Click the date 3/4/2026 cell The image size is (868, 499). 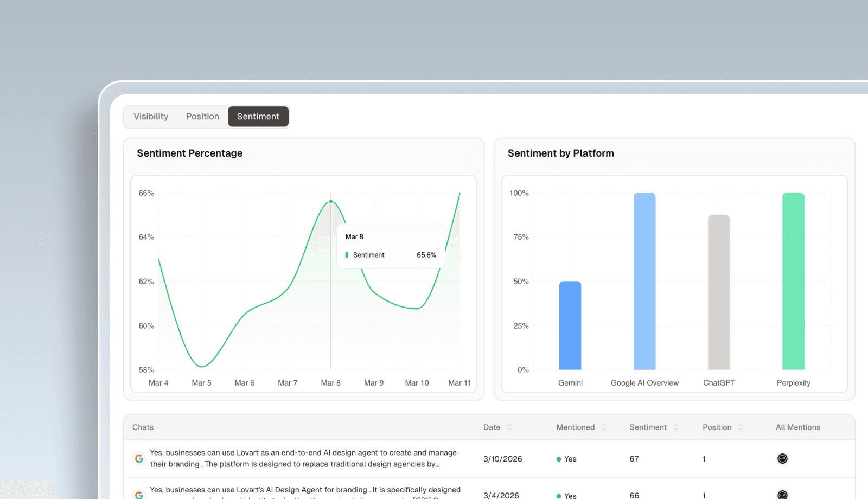click(501, 495)
